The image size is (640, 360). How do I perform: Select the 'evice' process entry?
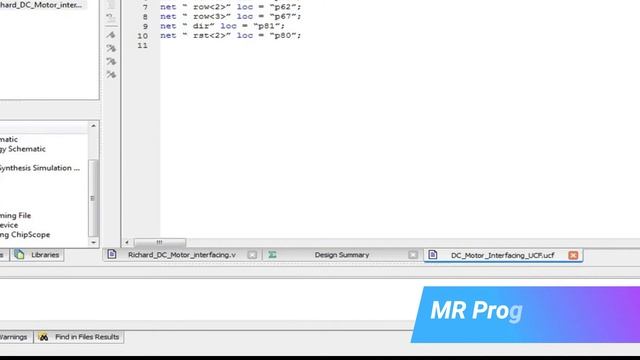[9, 225]
